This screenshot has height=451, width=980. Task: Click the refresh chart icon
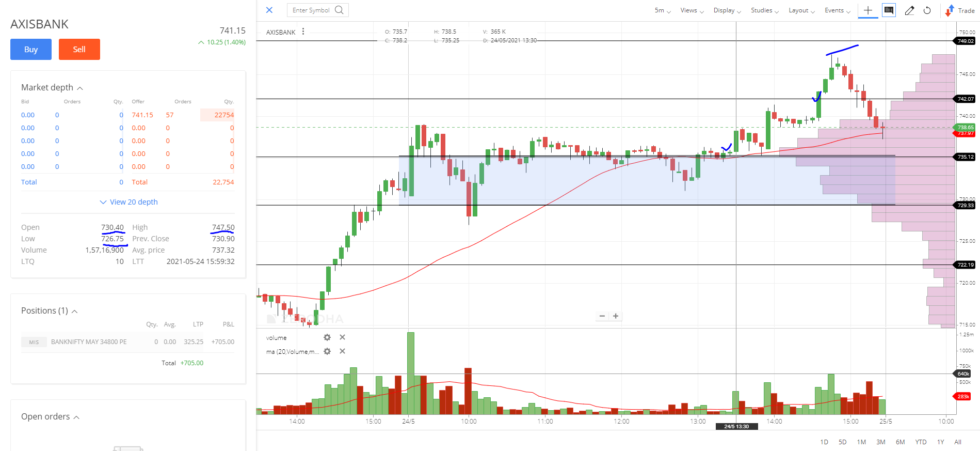pos(927,10)
